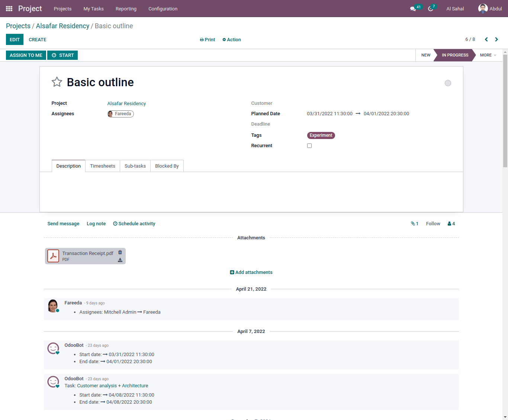Open the Action dropdown menu
The height and width of the screenshot is (420, 508).
pyautogui.click(x=232, y=40)
